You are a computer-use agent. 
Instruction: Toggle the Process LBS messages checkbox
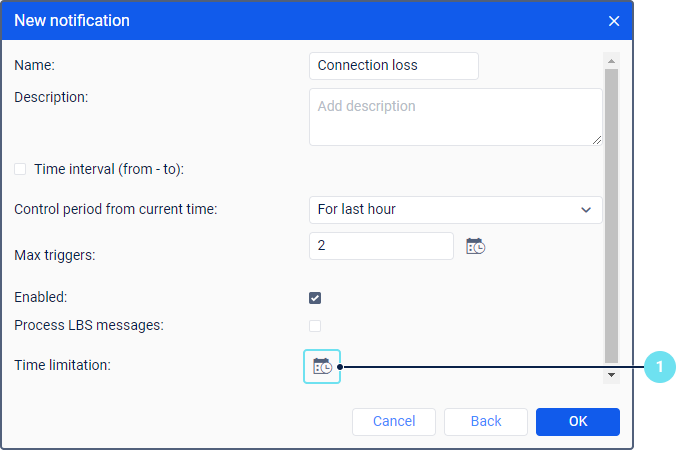point(315,325)
